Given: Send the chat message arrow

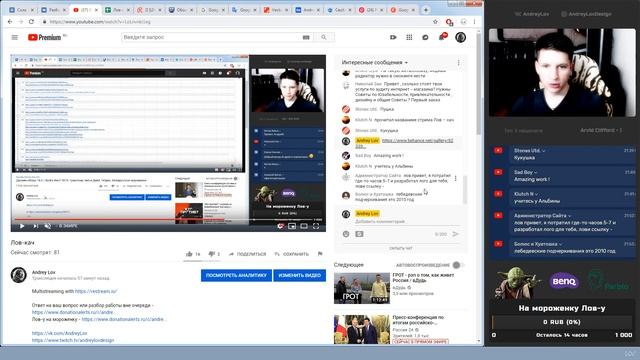Looking at the screenshot, I should click(x=455, y=234).
